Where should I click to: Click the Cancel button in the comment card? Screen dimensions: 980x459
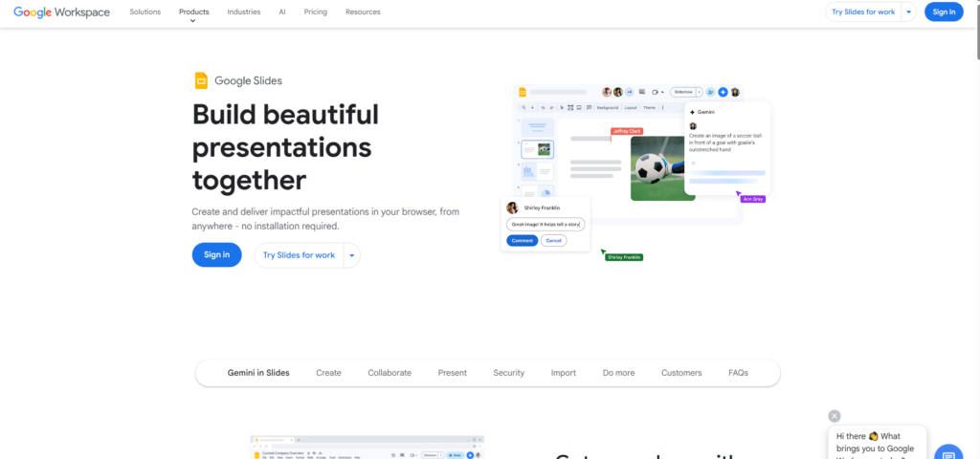pyautogui.click(x=554, y=240)
